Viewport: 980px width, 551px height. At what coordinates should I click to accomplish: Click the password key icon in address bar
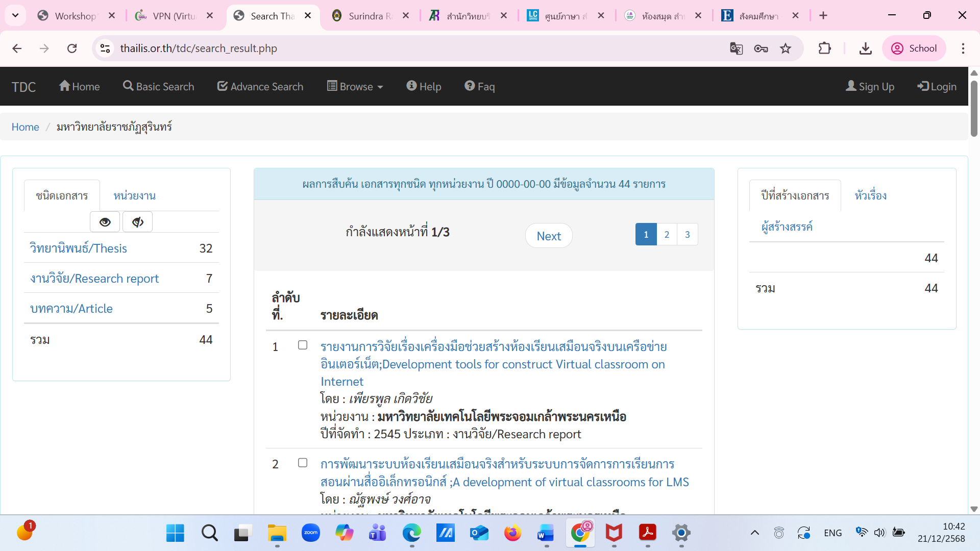coord(761,48)
